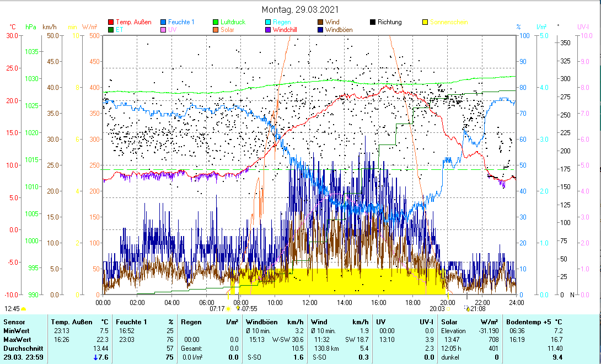Click the sunset marker at 20:03
Image resolution: width=601 pixels, height=364 pixels.
pyautogui.click(x=448, y=309)
